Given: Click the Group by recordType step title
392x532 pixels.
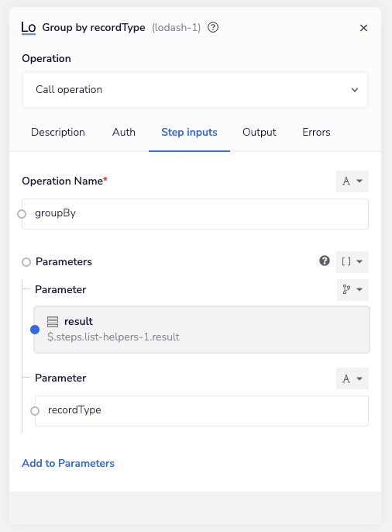Looking at the screenshot, I should pos(94,27).
